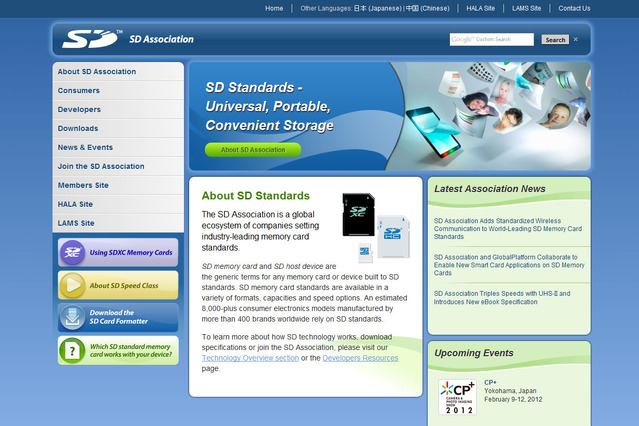Read news about Standardized Wireless Communication

[508, 228]
